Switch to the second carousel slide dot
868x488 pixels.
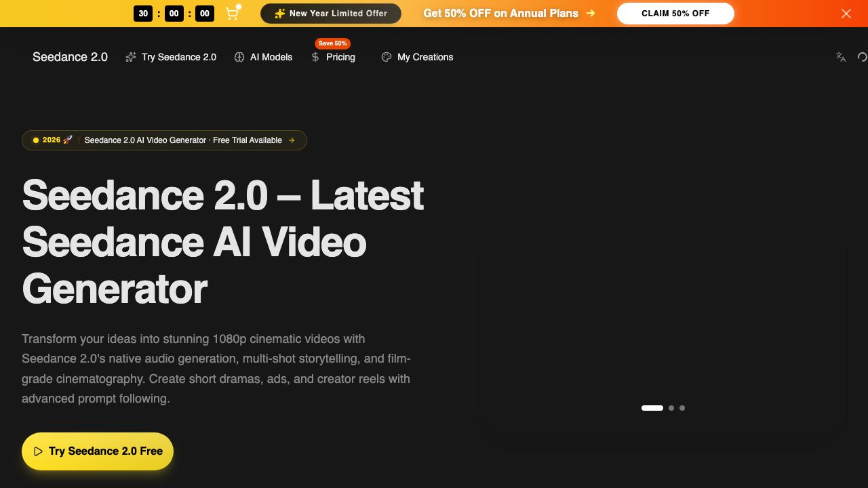671,408
